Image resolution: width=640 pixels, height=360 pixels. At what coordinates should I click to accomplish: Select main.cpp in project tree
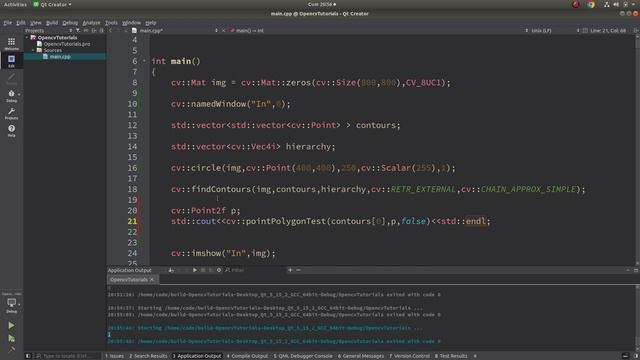tap(60, 57)
